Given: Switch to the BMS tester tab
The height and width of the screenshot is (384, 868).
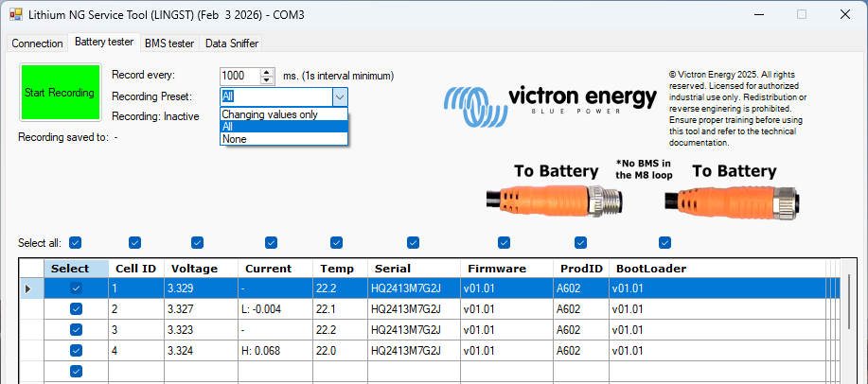Looking at the screenshot, I should pyautogui.click(x=169, y=43).
